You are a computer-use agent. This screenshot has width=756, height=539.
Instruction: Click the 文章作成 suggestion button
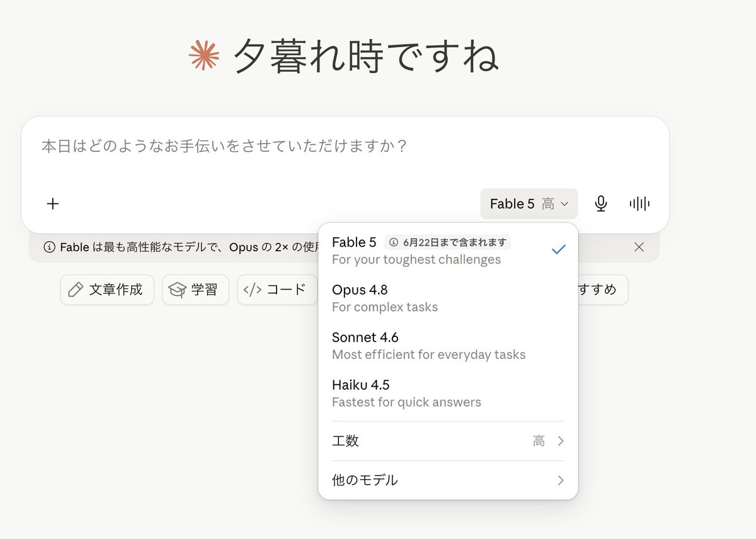point(107,290)
